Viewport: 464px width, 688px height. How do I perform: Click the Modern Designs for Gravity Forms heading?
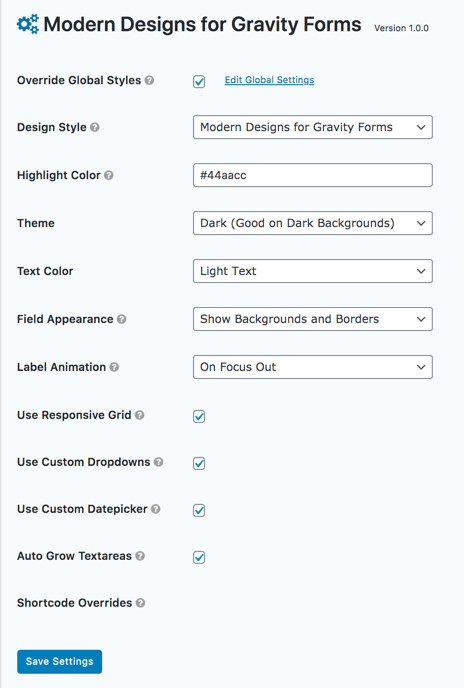click(x=202, y=24)
